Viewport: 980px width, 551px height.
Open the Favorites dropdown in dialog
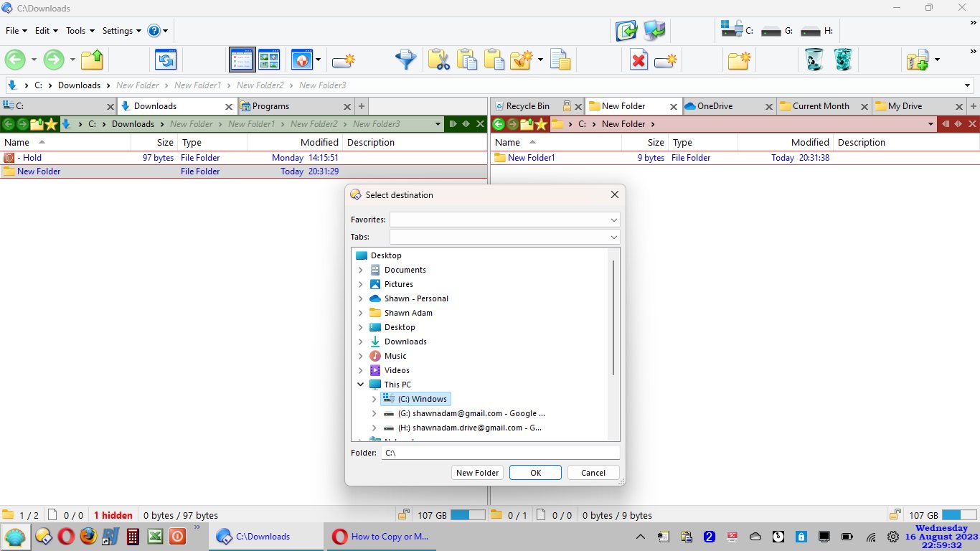click(613, 220)
